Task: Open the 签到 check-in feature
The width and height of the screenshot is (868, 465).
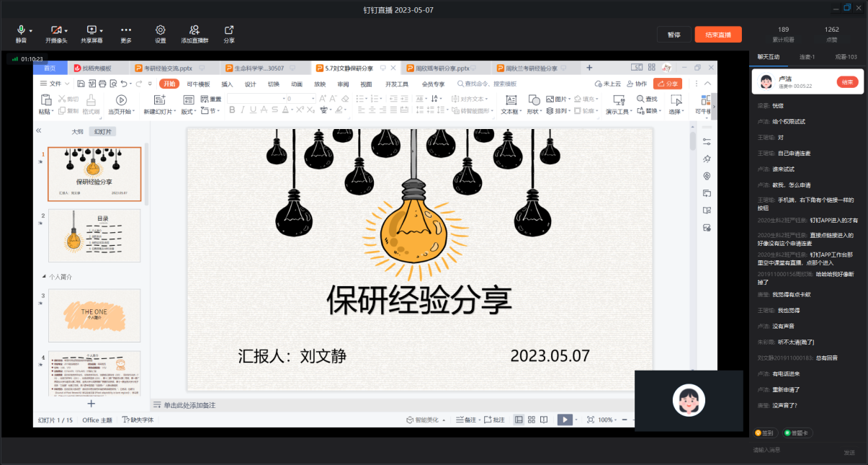Action: click(x=764, y=433)
